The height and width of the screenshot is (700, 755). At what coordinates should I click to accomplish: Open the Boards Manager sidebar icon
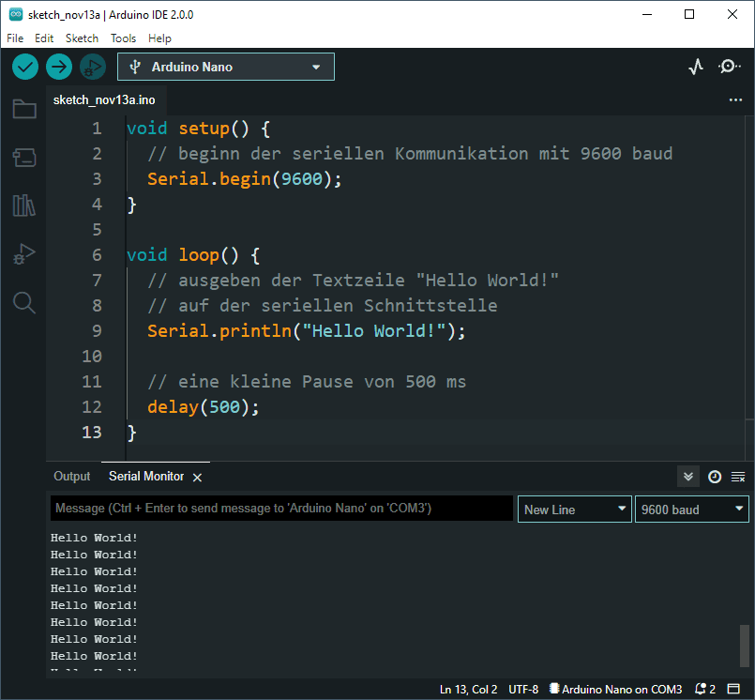(x=24, y=158)
